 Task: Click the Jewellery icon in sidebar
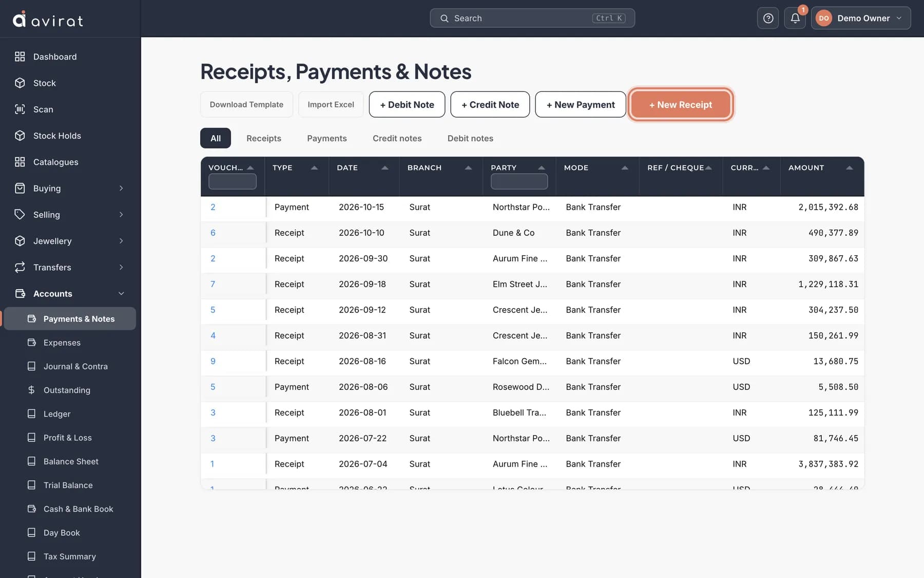click(x=20, y=240)
